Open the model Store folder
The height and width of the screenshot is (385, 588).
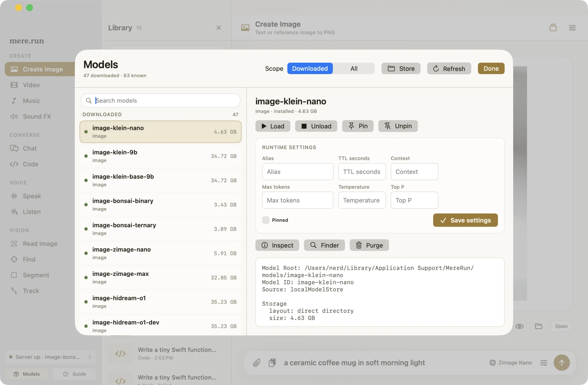(x=401, y=69)
